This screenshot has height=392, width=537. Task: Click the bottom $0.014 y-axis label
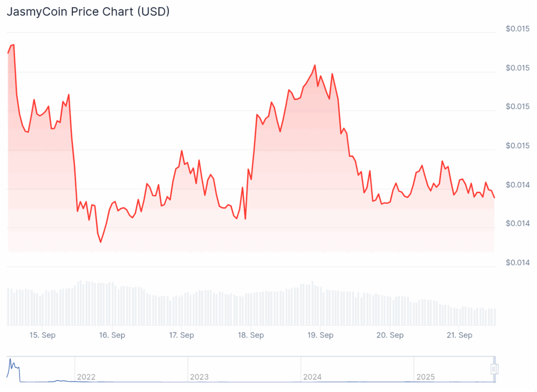pyautogui.click(x=517, y=263)
